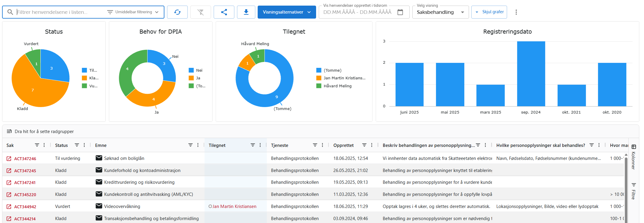The width and height of the screenshot is (644, 223).
Task: Expand the Umiddelbar filtrering dropdown
Action: (133, 12)
